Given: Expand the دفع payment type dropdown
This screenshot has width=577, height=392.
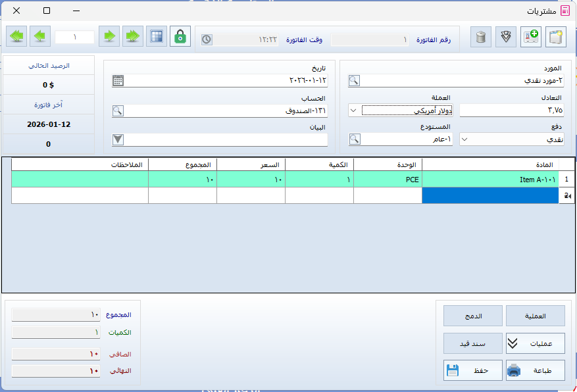Looking at the screenshot, I should coord(464,139).
